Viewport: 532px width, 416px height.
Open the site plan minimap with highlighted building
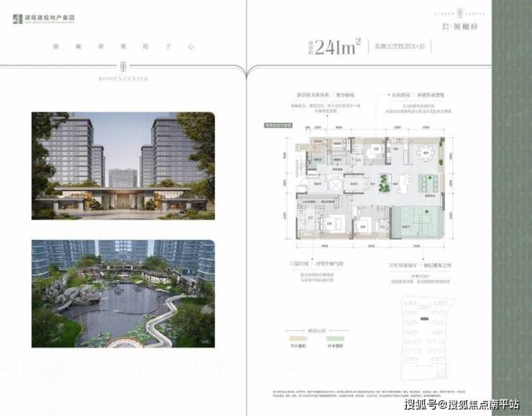click(428, 338)
